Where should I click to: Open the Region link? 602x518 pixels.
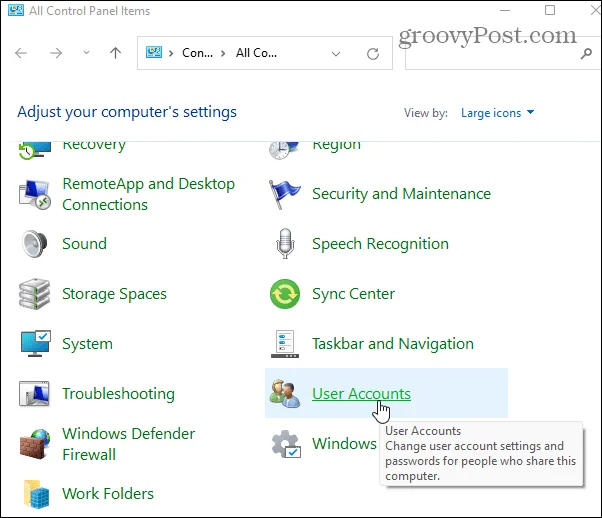click(x=336, y=146)
